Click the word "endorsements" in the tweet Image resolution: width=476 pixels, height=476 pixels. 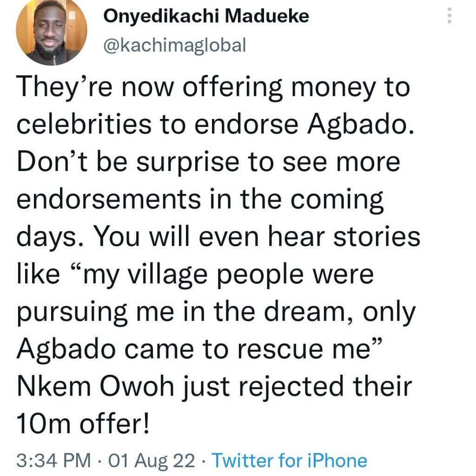pyautogui.click(x=109, y=199)
